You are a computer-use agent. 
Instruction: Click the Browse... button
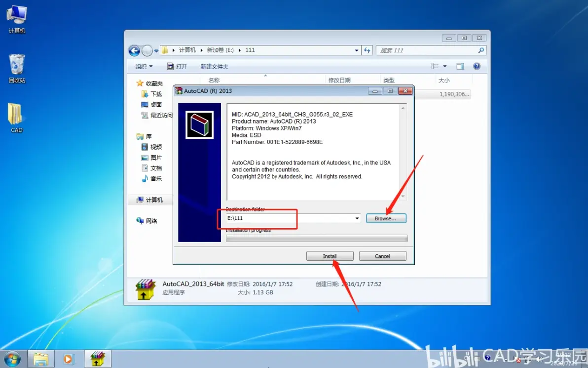pos(386,218)
